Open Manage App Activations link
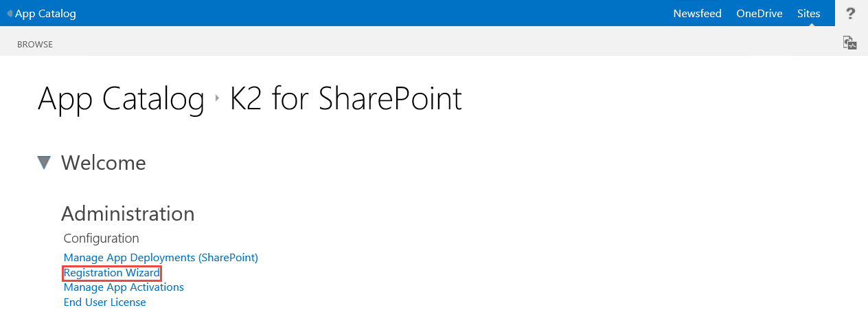Screen dimensions: 868x332 pyautogui.click(x=124, y=287)
